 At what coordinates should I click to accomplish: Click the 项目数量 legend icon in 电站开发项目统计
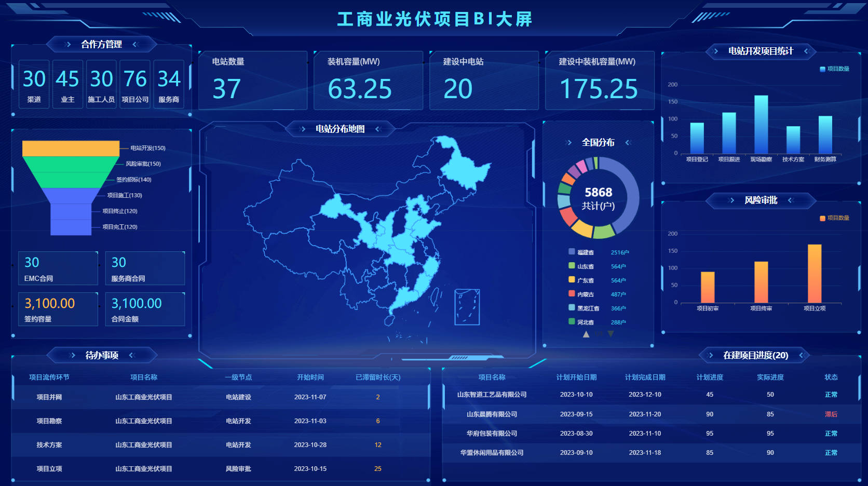[x=822, y=69]
